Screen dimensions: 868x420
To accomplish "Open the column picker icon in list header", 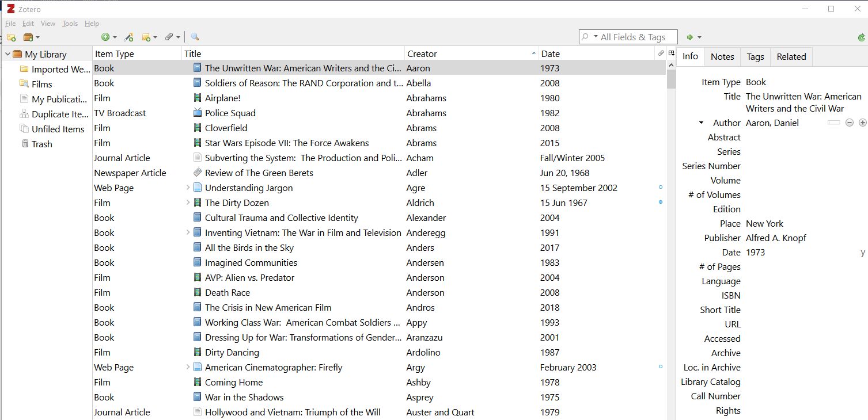I will pyautogui.click(x=671, y=53).
